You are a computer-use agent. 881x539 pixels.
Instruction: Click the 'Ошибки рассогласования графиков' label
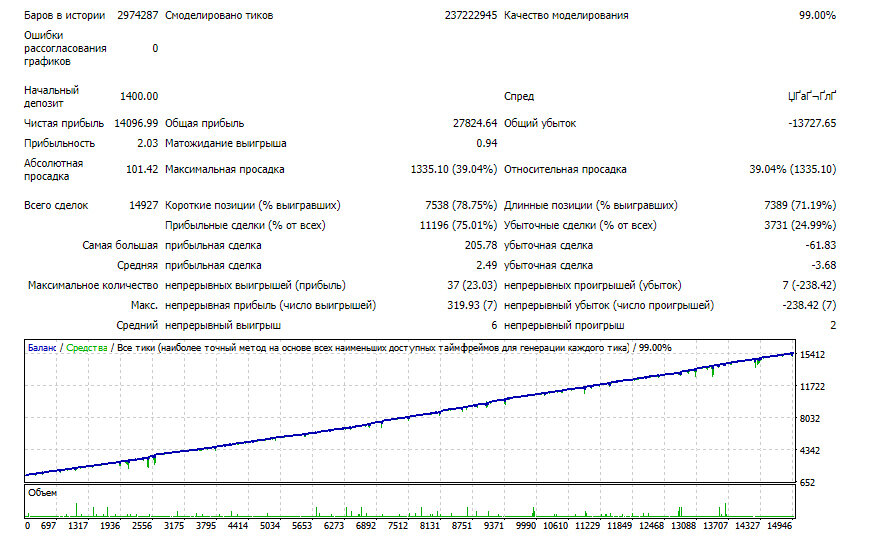tap(65, 48)
